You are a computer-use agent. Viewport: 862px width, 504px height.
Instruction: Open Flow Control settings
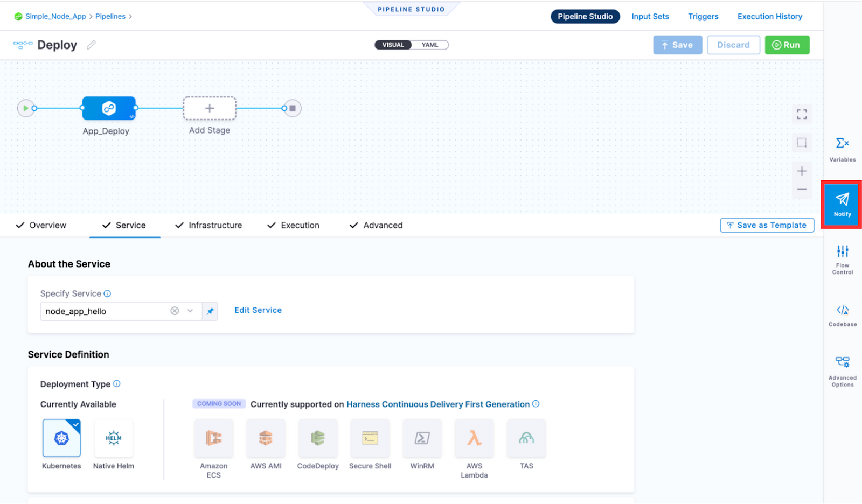tap(843, 260)
